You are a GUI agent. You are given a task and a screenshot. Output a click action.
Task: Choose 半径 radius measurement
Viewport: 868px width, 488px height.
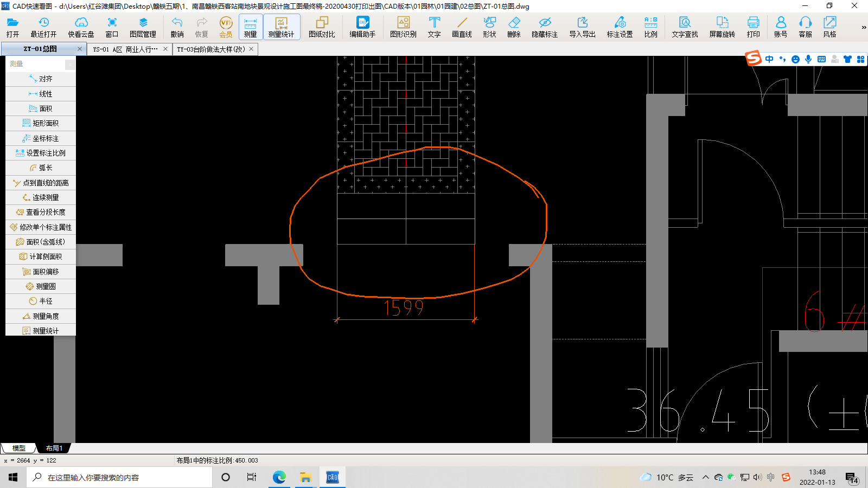click(41, 301)
